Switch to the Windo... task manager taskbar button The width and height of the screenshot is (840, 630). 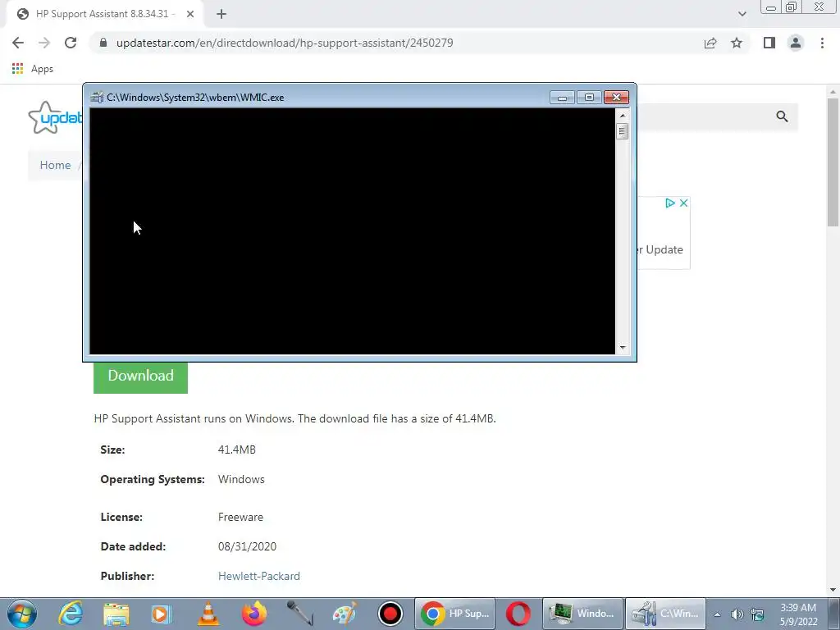583,614
